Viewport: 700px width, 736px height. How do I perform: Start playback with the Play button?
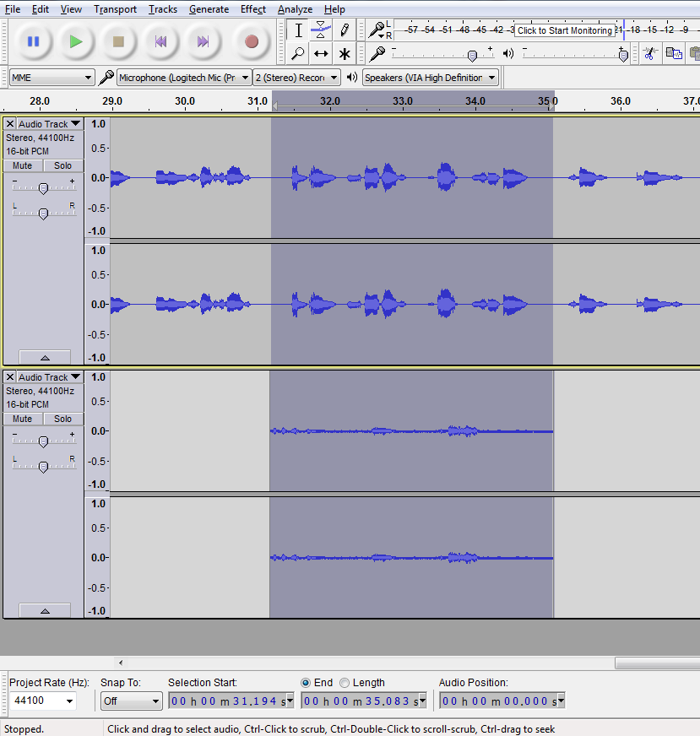(x=76, y=41)
